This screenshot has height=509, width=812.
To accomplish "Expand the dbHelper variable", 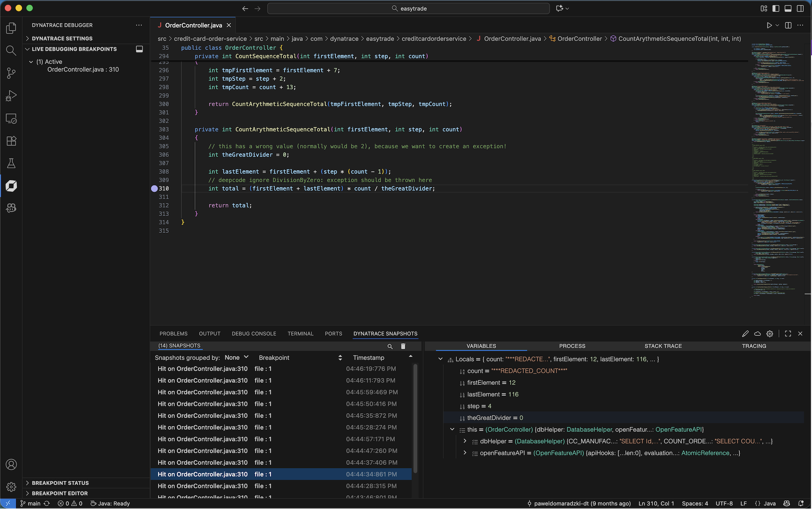I will pyautogui.click(x=465, y=441).
